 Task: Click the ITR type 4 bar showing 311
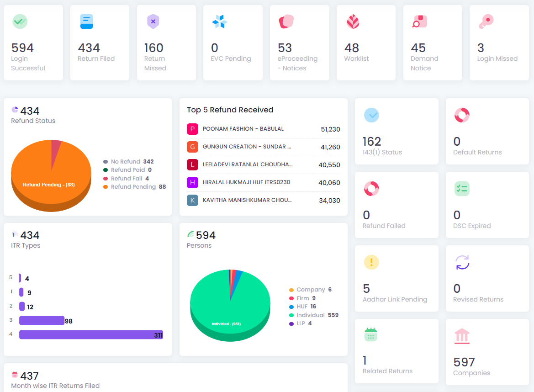click(x=90, y=335)
